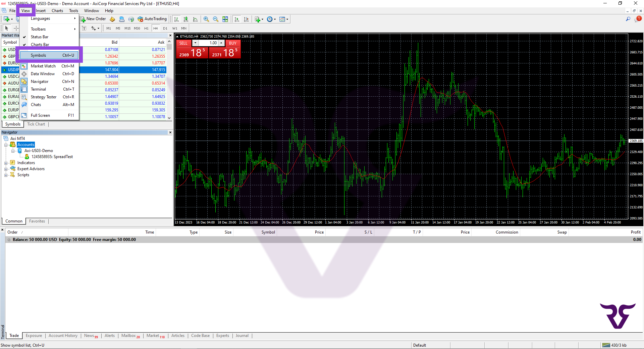Increase trade volume with the up stepper
Screen dimensions: 644x349
pos(221,43)
